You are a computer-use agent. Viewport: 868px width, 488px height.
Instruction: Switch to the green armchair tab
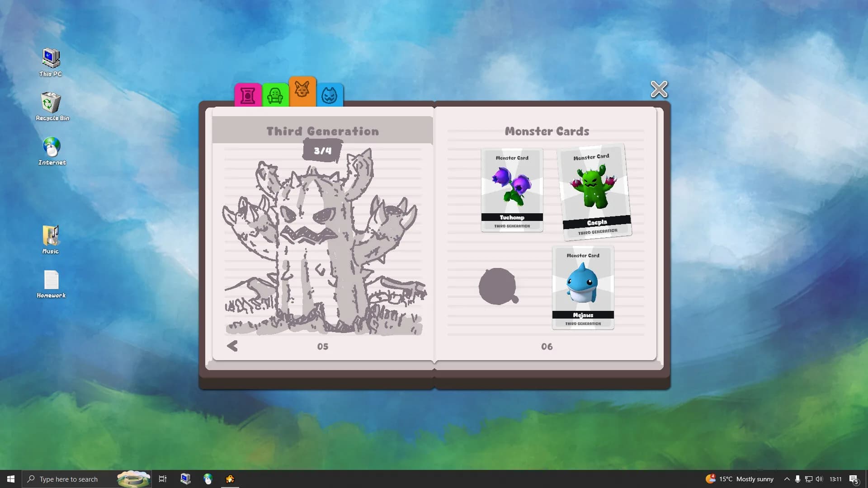(x=275, y=95)
